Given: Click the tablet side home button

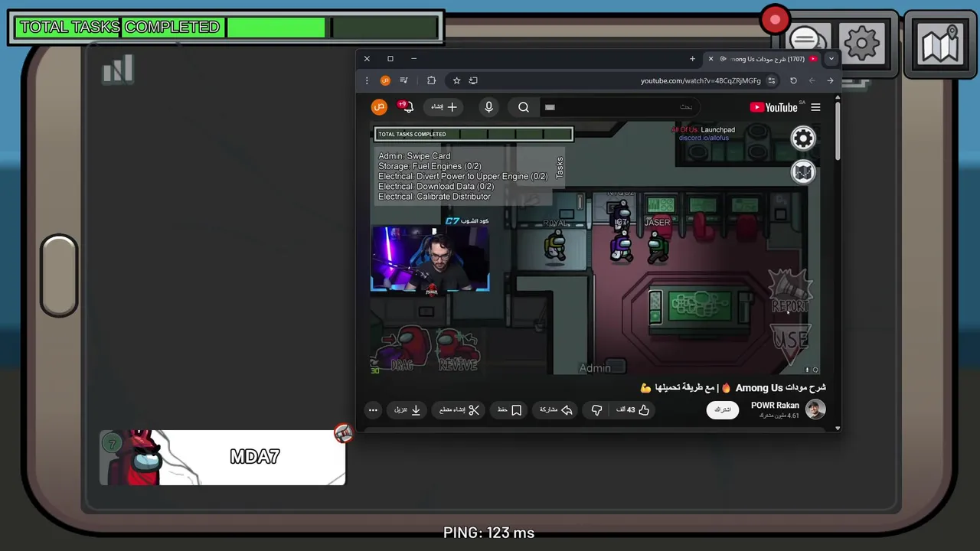Looking at the screenshot, I should point(59,275).
